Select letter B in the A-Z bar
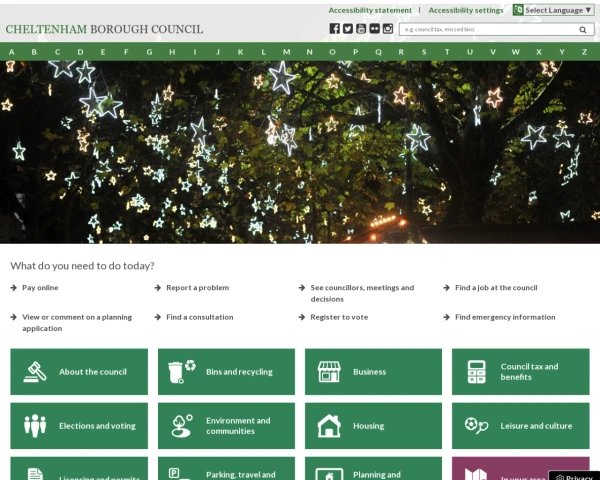Image resolution: width=600 pixels, height=480 pixels. point(34,52)
